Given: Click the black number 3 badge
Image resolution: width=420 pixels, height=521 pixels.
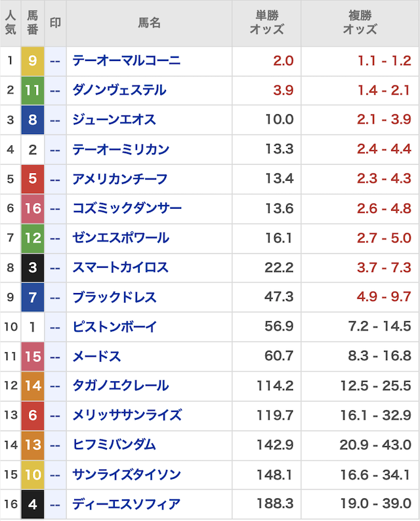Looking at the screenshot, I should pos(33,268).
